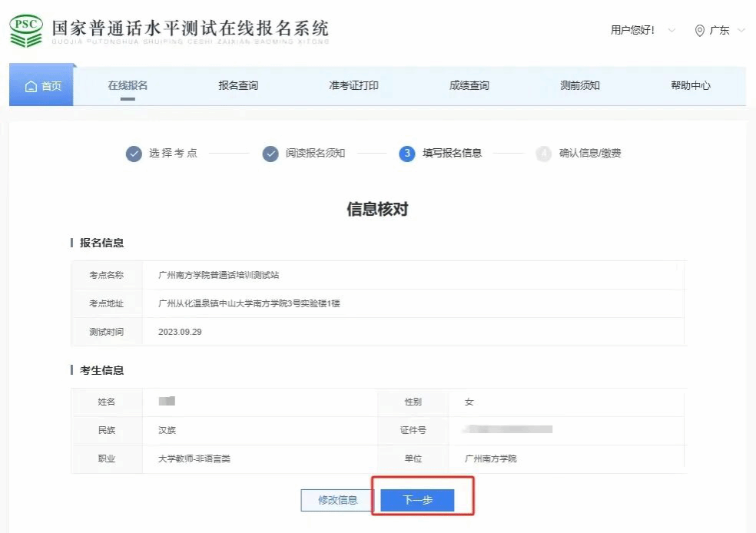Open the 帮助中心 tab
756x533 pixels.
(691, 85)
